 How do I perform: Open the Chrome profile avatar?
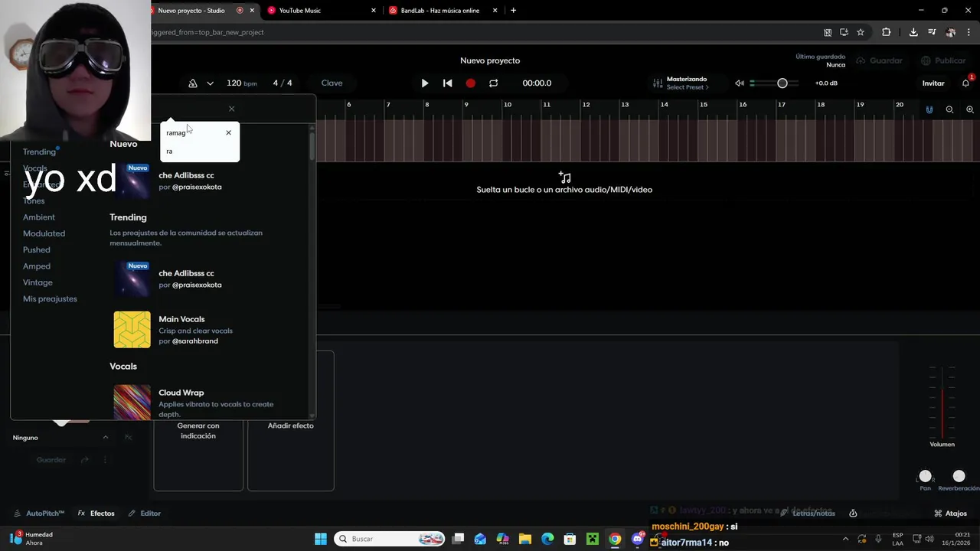point(951,32)
